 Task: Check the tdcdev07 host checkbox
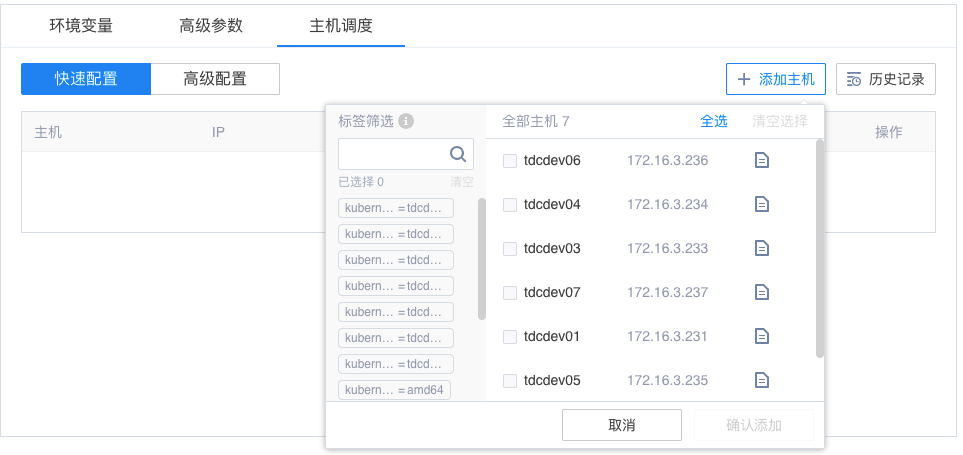click(510, 293)
